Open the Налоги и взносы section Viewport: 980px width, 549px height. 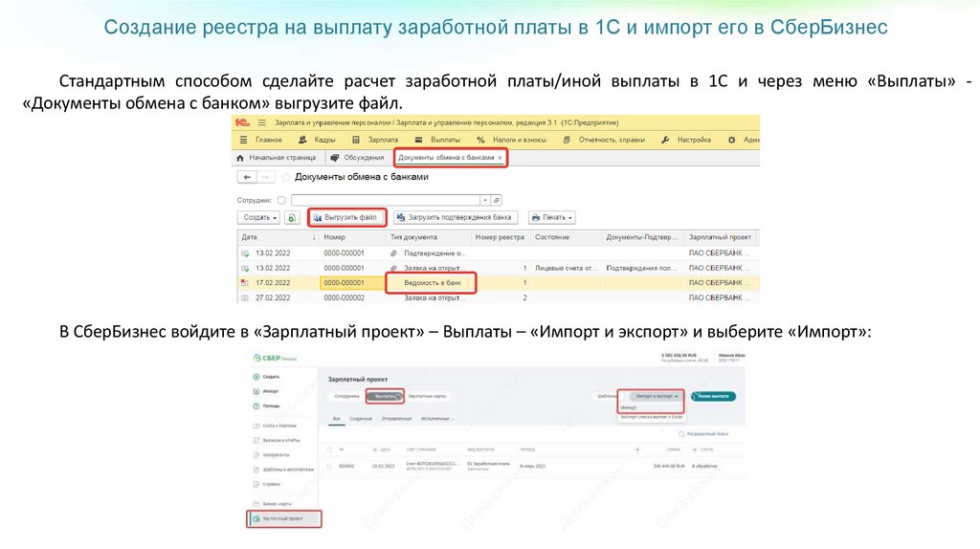pos(511,140)
